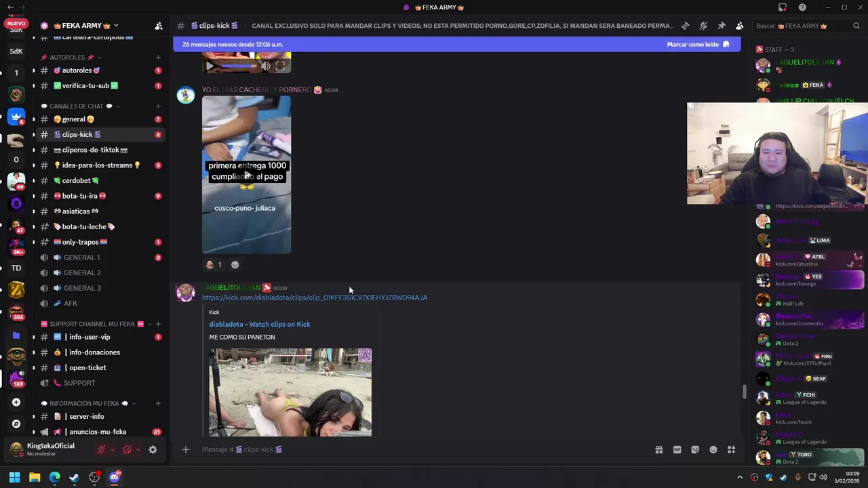This screenshot has height=488, width=868.
Task: Open the AFK voice channel
Action: (100, 304)
